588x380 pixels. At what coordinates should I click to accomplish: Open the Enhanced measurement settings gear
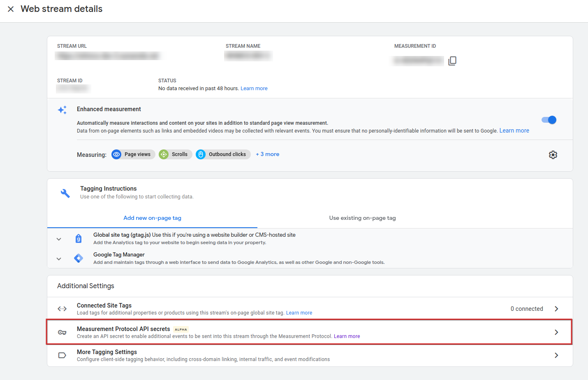(x=553, y=154)
